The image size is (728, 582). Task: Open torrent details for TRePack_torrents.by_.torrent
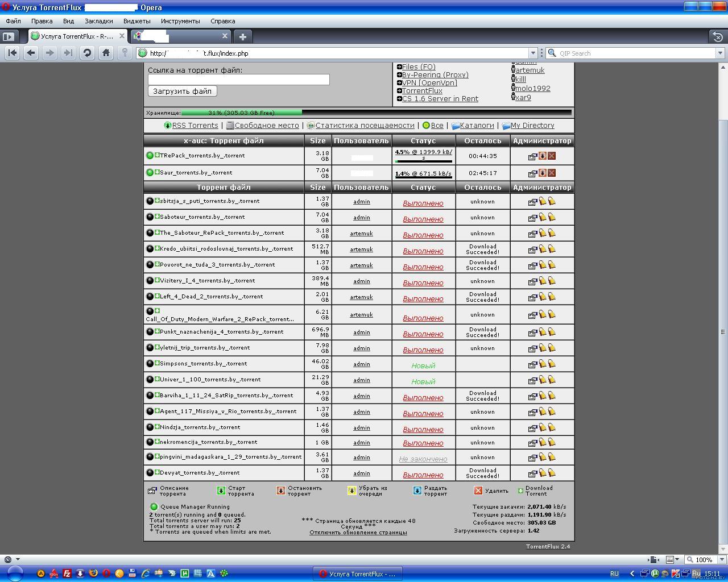pos(532,156)
